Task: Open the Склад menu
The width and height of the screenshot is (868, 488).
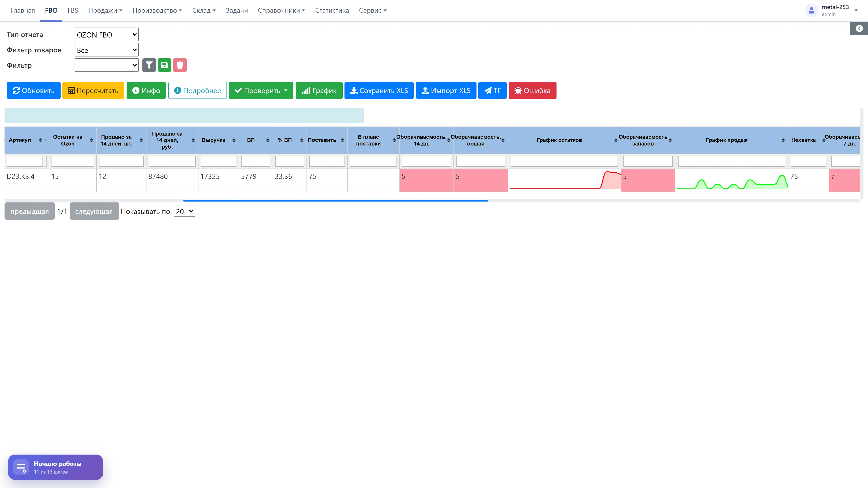Action: (204, 10)
